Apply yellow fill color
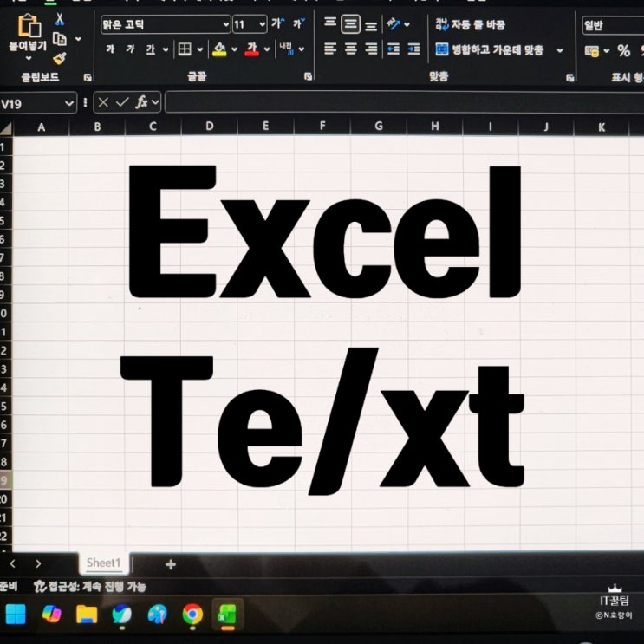The width and height of the screenshot is (644, 644). click(219, 49)
